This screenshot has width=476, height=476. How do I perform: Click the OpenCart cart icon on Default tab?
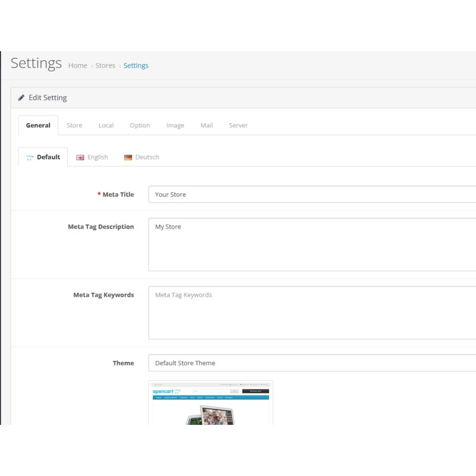tap(30, 158)
